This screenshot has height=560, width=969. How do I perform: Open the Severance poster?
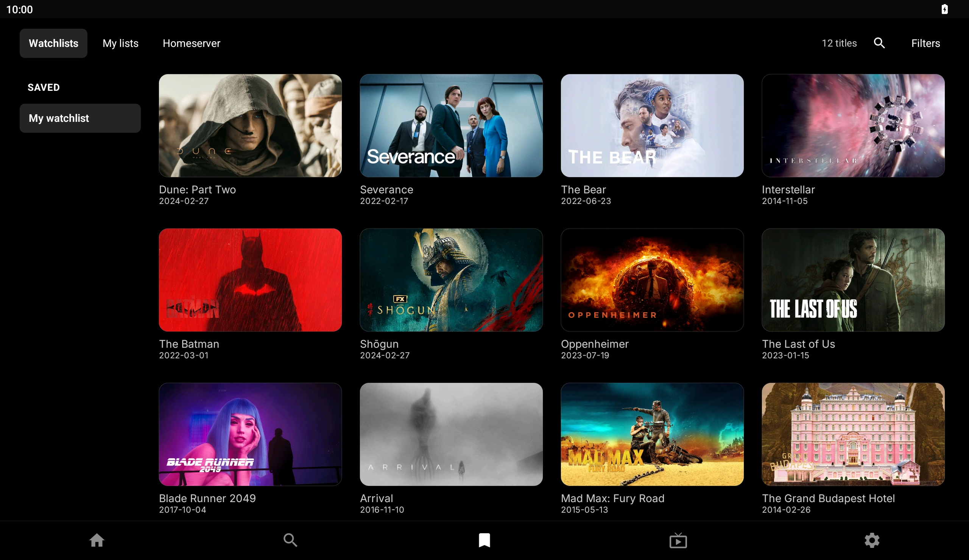[x=451, y=126]
